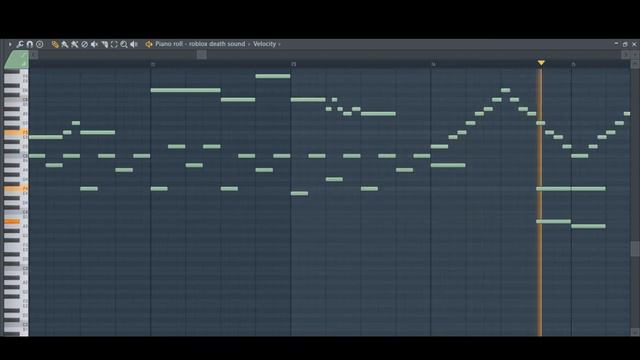
Task: Click the green note color selector corner
Action: [x=16, y=60]
